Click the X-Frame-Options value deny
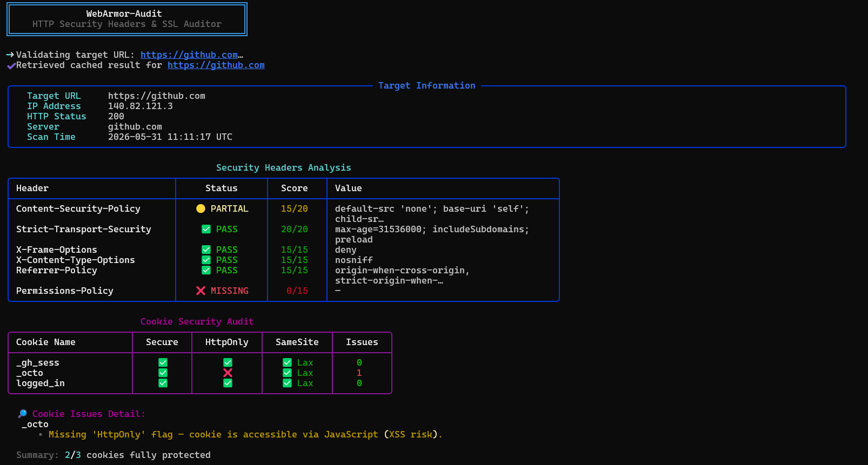 coord(346,250)
